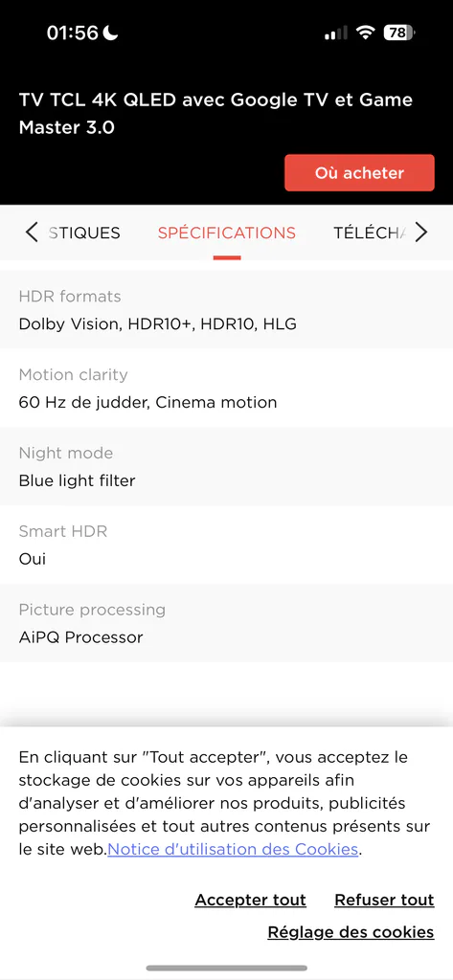
Task: Switch to the SPÉCIFICATIONS tab
Action: (x=226, y=233)
